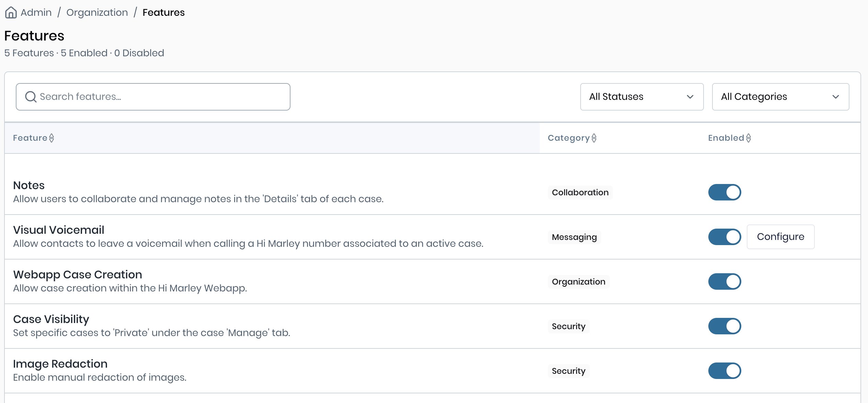Sort by Category column arrows
Image resolution: width=868 pixels, height=403 pixels.
point(594,138)
